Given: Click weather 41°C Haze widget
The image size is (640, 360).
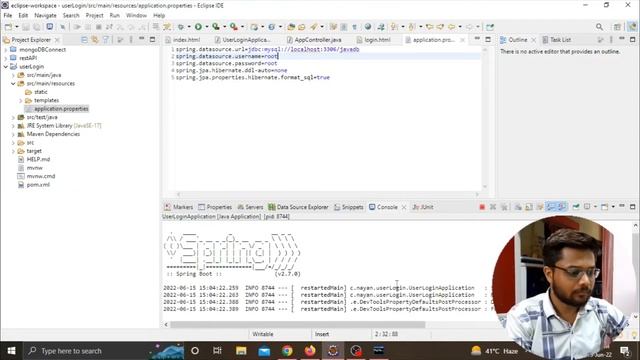Looking at the screenshot, I should coord(494,351).
